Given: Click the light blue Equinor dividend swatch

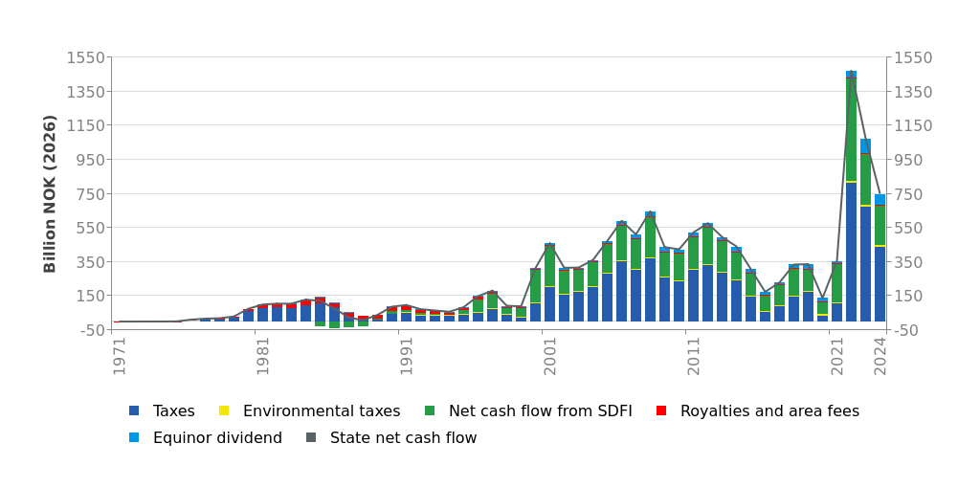Looking at the screenshot, I should coord(134,438).
